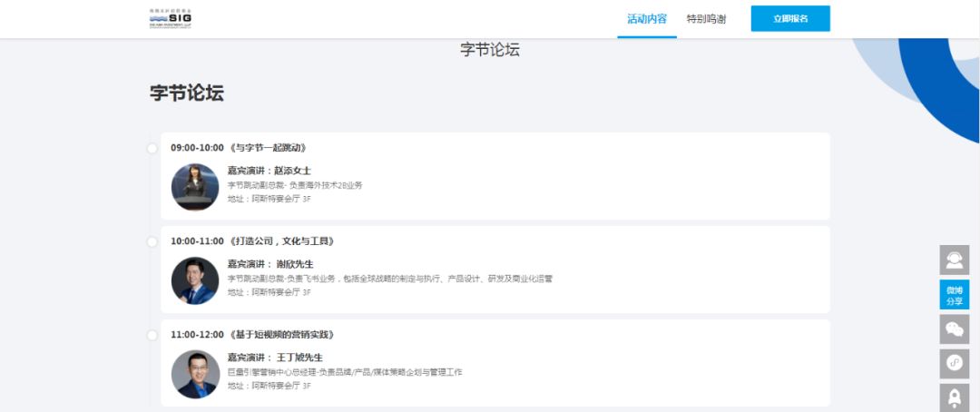Screen dimensions: 980x412
Task: Click the link share icon in sidebar
Action: 955,363
